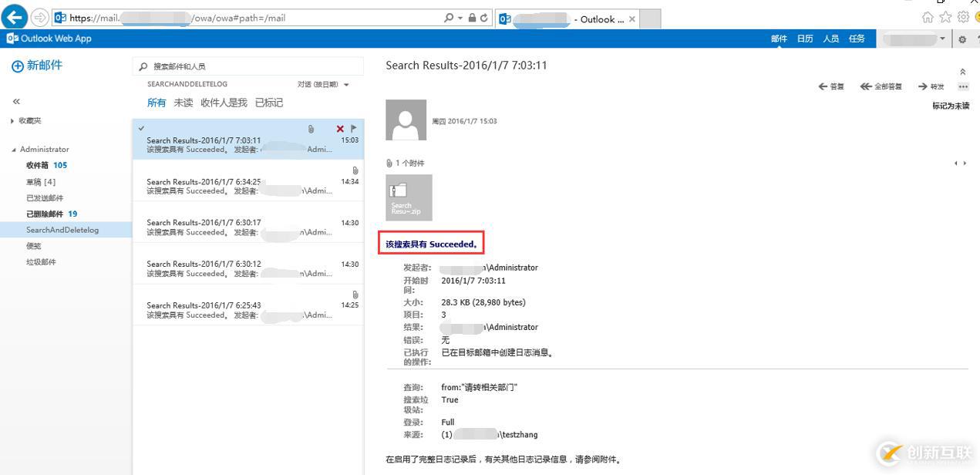
Task: Open the user account dropdown arrow
Action: [942, 39]
